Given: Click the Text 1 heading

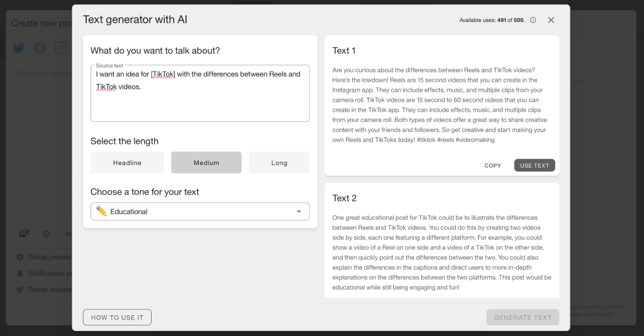Looking at the screenshot, I should coord(344,50).
